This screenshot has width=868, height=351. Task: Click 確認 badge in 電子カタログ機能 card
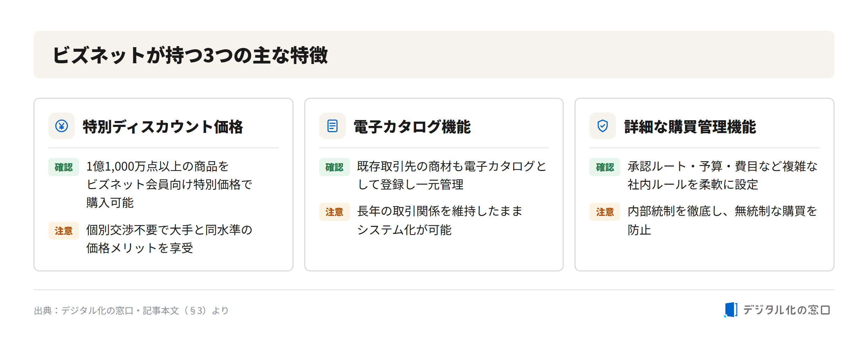(334, 167)
